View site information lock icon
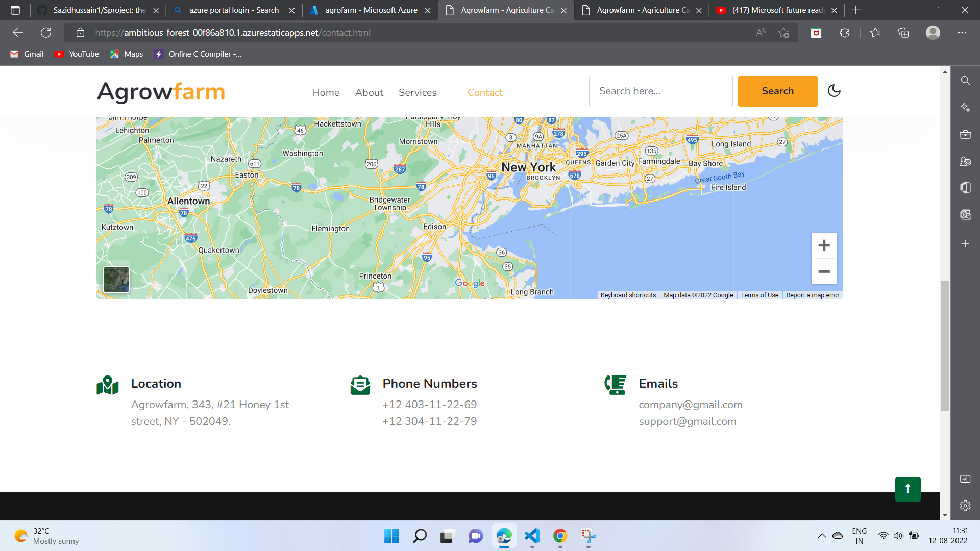 [80, 33]
